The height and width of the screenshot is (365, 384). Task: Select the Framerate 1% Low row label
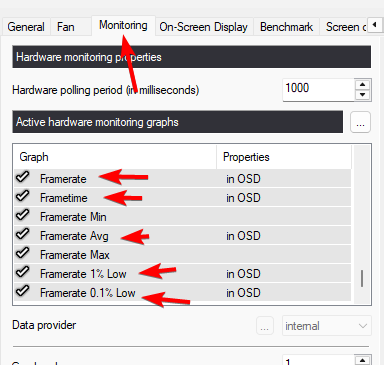click(x=83, y=274)
